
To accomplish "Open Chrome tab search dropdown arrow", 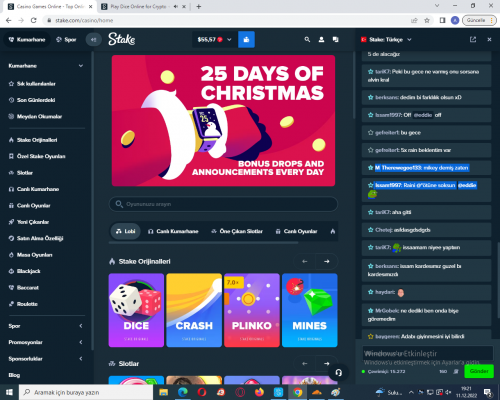I will (x=437, y=6).
